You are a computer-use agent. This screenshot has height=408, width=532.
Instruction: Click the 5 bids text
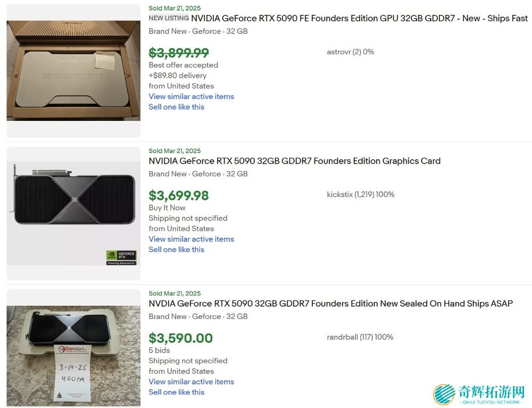click(x=159, y=350)
